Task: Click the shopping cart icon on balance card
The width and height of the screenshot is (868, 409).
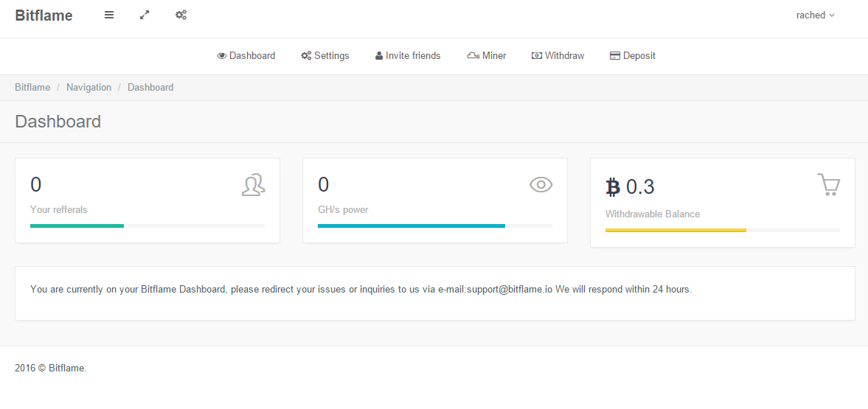Action: pyautogui.click(x=829, y=185)
